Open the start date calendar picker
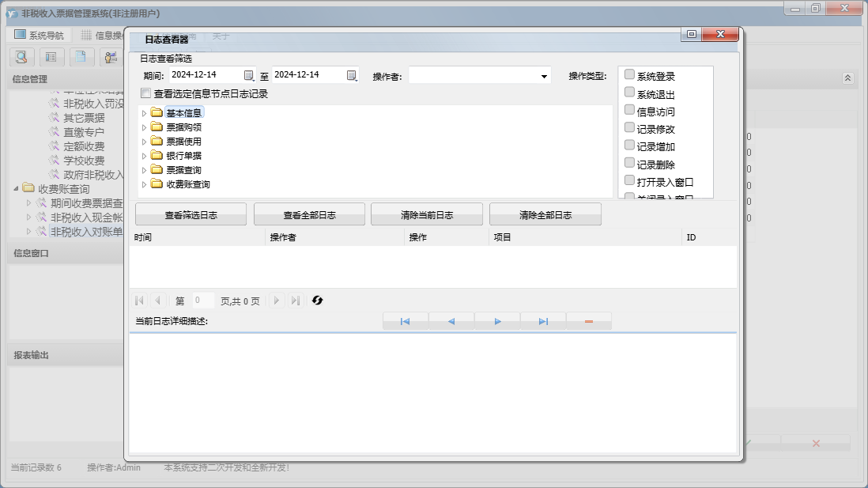Screen dimensions: 868x488 tap(249, 75)
